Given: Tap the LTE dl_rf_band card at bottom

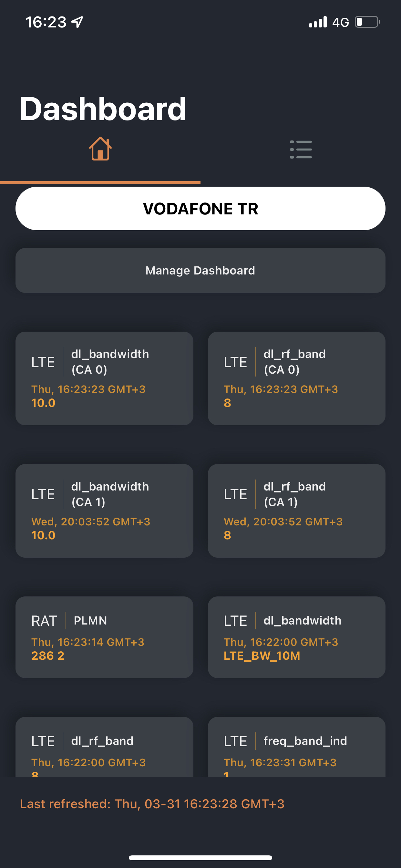Looking at the screenshot, I should pyautogui.click(x=105, y=747).
